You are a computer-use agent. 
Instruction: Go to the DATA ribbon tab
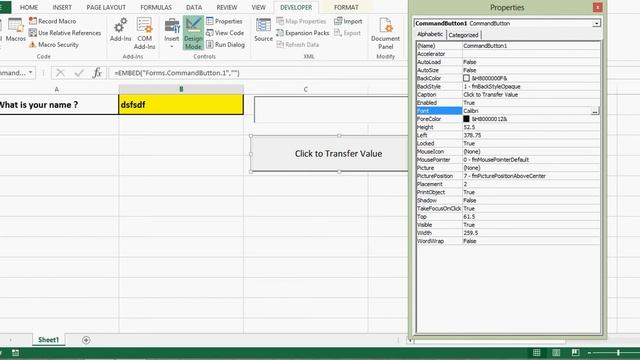pyautogui.click(x=194, y=7)
